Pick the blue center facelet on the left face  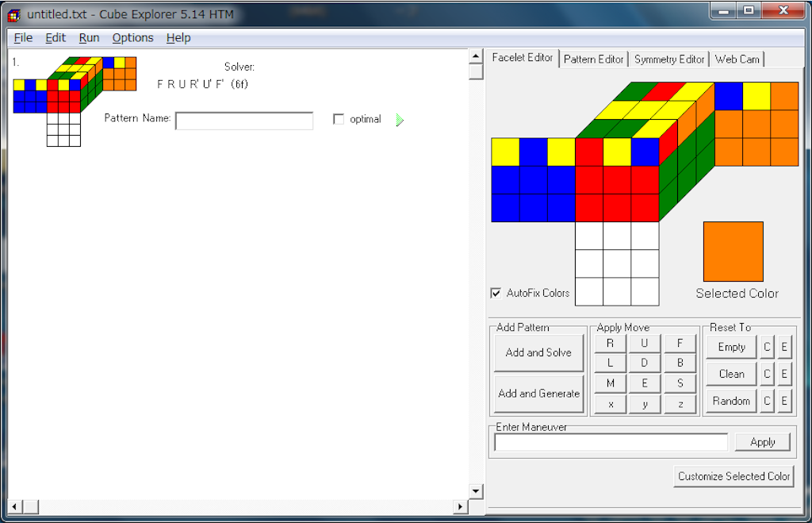533,180
